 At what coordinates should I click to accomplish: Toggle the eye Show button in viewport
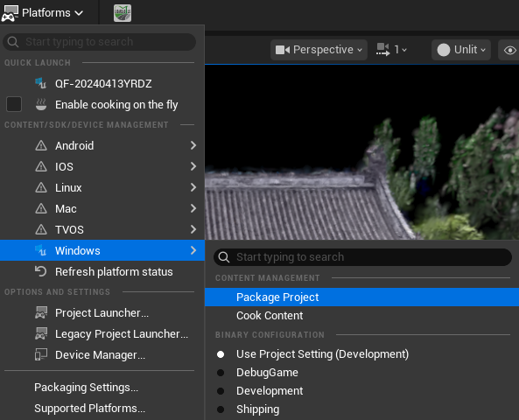pos(509,50)
